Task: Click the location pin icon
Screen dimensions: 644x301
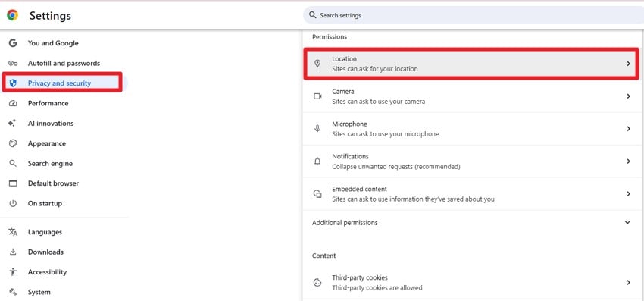Action: (x=317, y=64)
